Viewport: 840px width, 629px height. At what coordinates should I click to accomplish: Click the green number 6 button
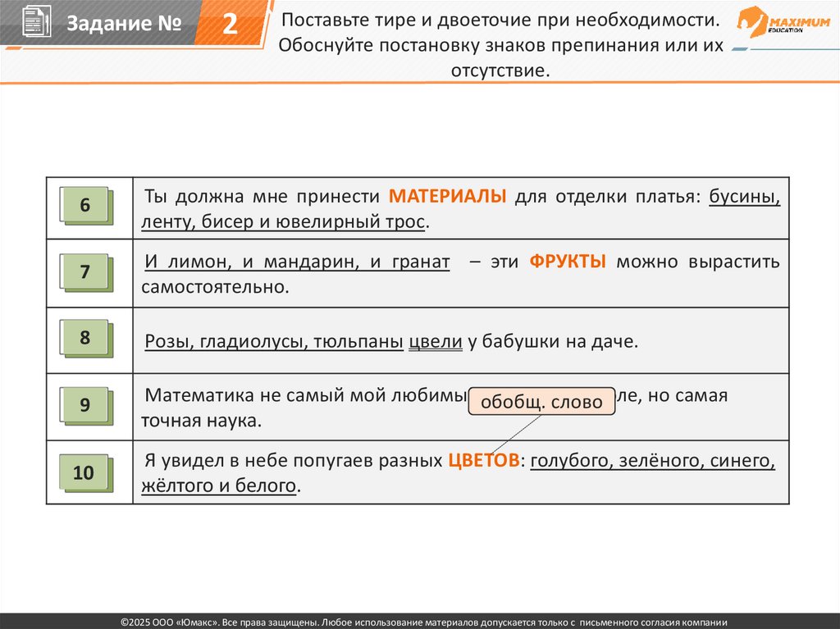click(x=85, y=205)
